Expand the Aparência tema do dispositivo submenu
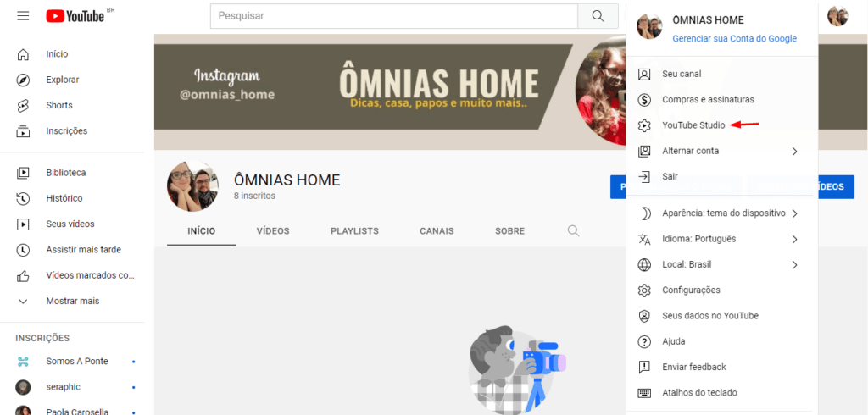Screen dimensions: 868x415 (x=794, y=213)
